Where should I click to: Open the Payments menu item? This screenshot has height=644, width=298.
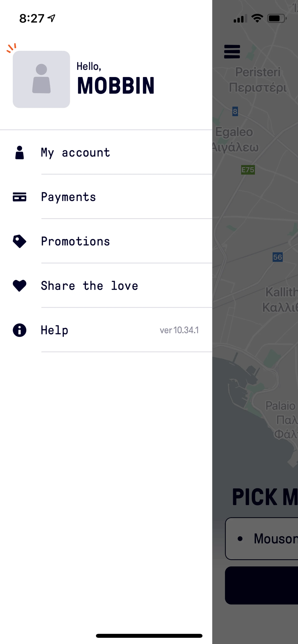(68, 197)
